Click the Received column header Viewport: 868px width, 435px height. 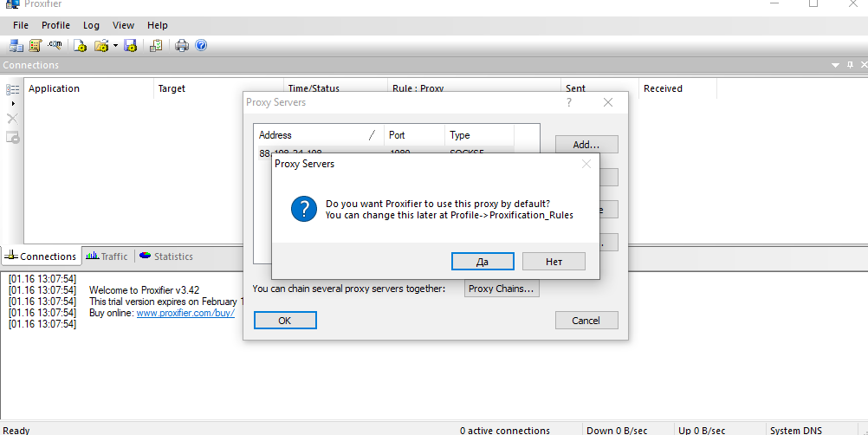(677, 88)
